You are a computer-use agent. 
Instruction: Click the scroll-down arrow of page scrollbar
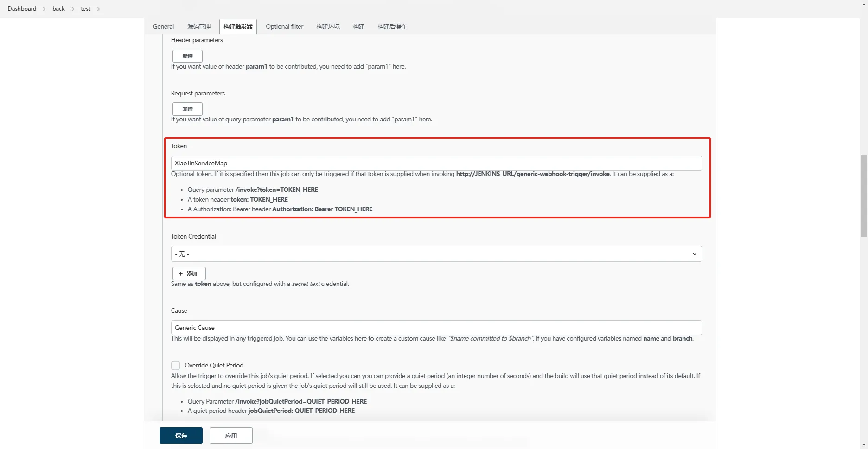(864, 445)
